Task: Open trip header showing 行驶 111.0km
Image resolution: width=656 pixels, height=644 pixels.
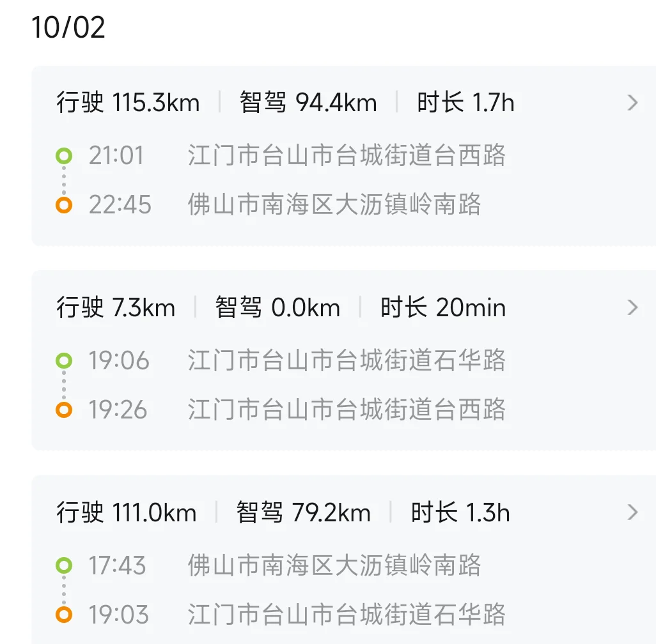Action: coord(127,512)
